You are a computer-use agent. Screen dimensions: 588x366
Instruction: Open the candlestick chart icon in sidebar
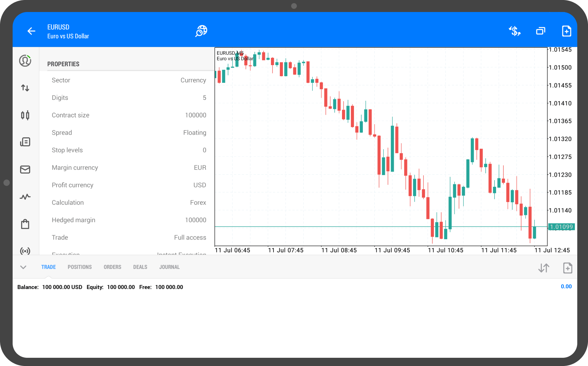(25, 115)
